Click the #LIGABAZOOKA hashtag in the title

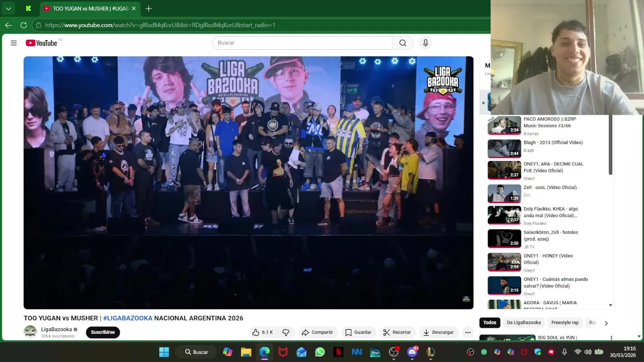pos(128,318)
